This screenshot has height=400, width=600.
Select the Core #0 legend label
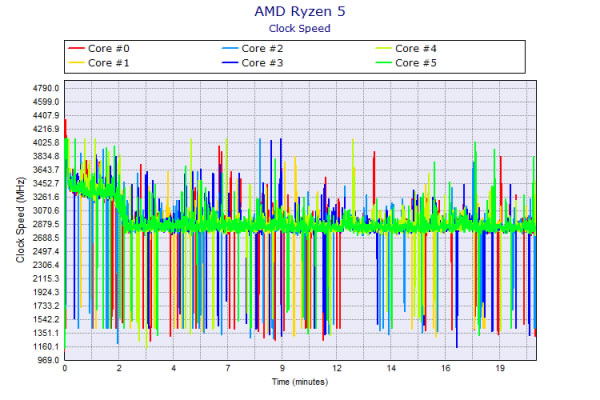click(x=109, y=49)
